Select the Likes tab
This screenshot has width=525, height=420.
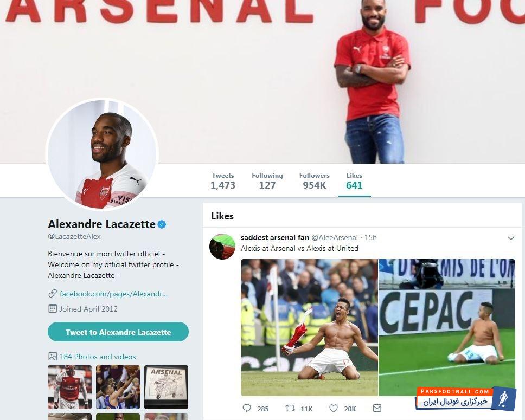(x=354, y=180)
